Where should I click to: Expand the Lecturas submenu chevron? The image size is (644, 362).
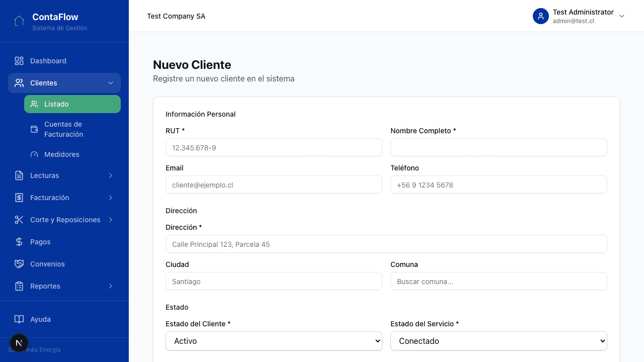click(111, 175)
